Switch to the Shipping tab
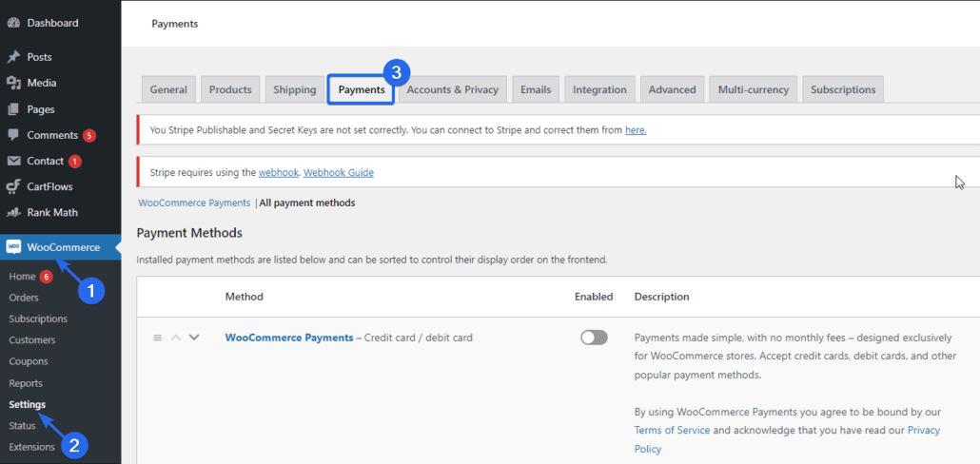Viewport: 980px width, 464px height. (x=294, y=89)
